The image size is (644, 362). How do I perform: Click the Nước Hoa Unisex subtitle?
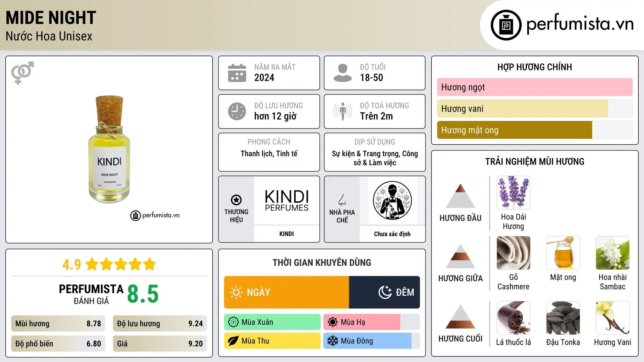point(49,36)
